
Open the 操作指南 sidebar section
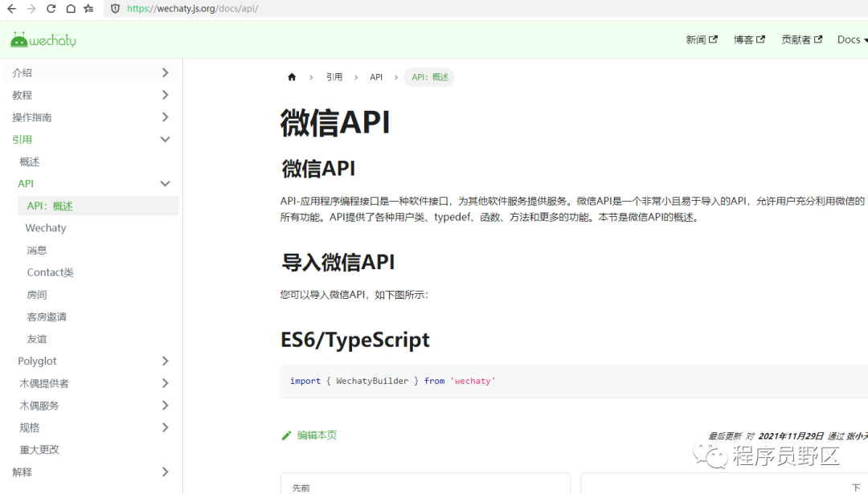(x=32, y=116)
